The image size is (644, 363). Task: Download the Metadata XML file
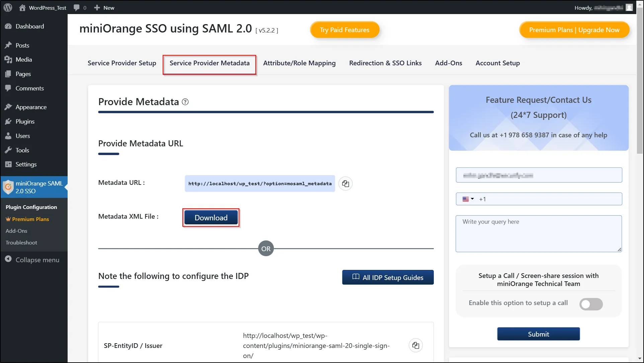click(x=211, y=218)
